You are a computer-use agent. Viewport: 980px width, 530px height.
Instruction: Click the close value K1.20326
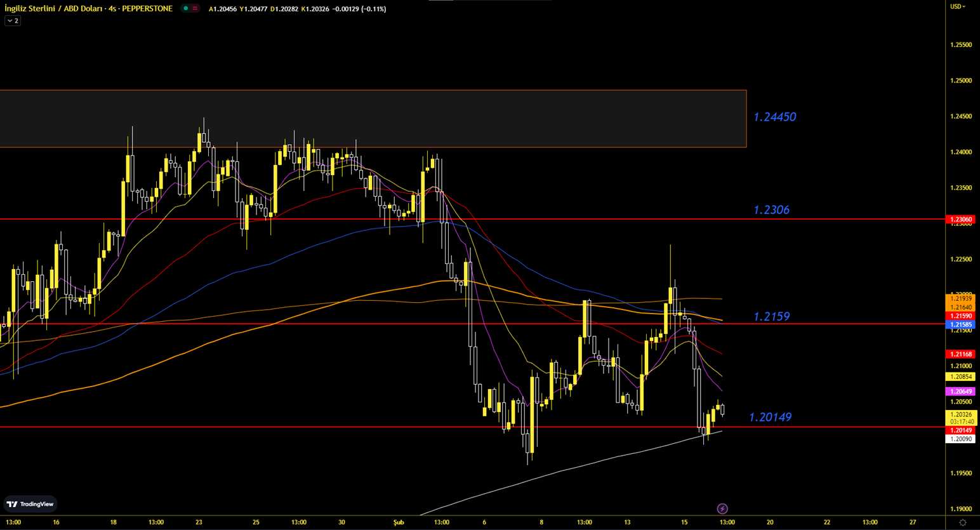tap(315, 9)
